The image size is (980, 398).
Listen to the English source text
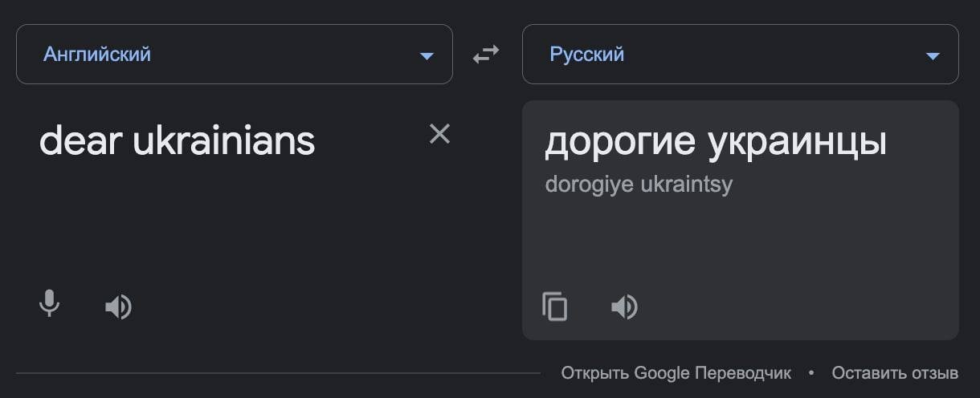point(118,307)
